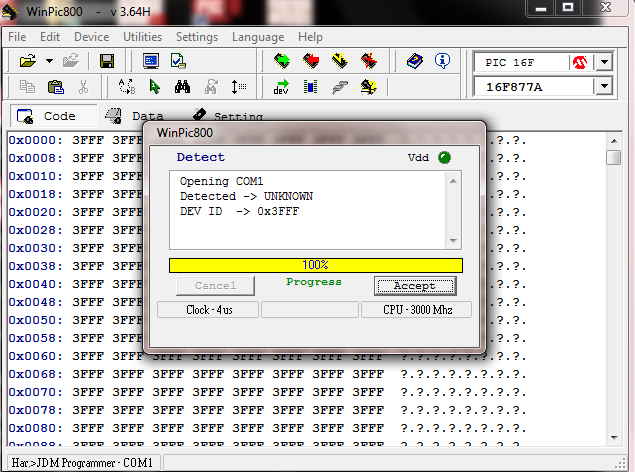Switch to the Data tab
The image size is (635, 472).
(134, 116)
